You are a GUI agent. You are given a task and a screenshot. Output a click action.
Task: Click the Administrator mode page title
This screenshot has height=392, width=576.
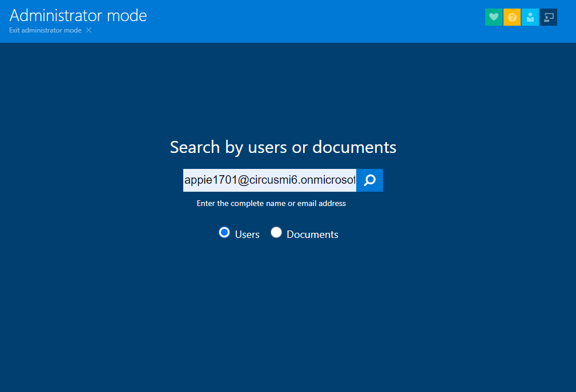[x=78, y=15]
